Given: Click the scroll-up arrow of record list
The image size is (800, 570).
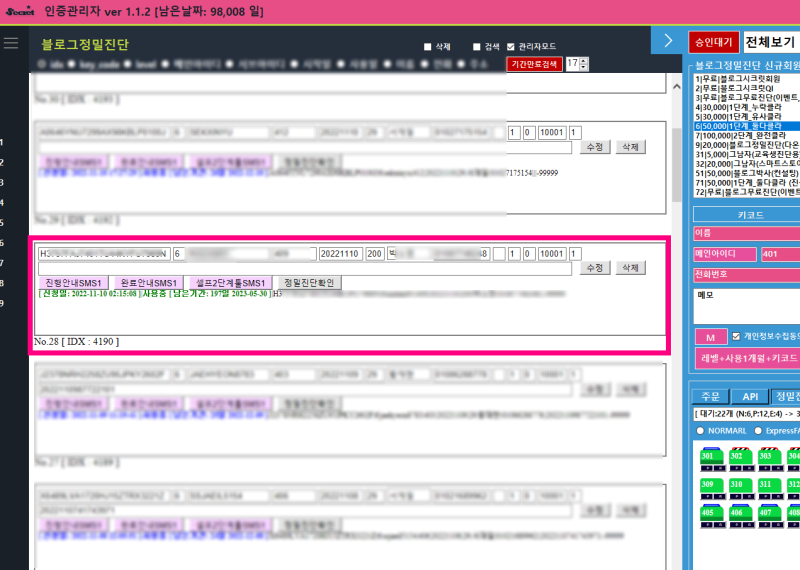Looking at the screenshot, I should (677, 87).
